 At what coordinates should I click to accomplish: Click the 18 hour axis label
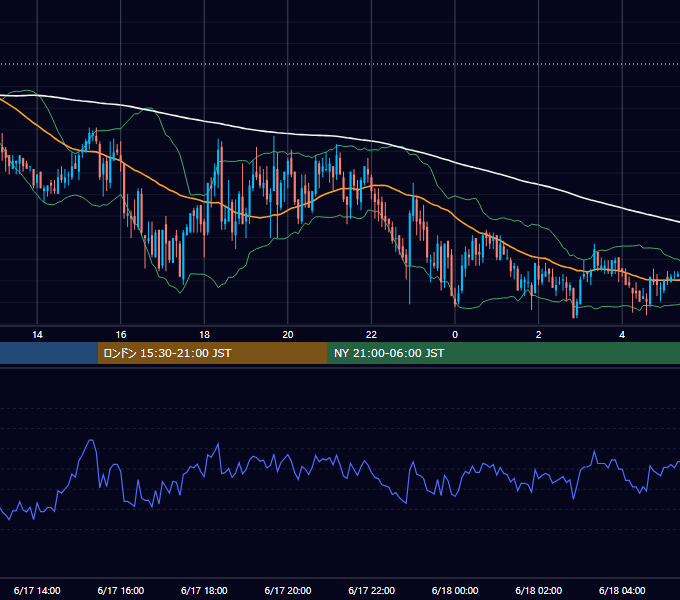(x=204, y=335)
